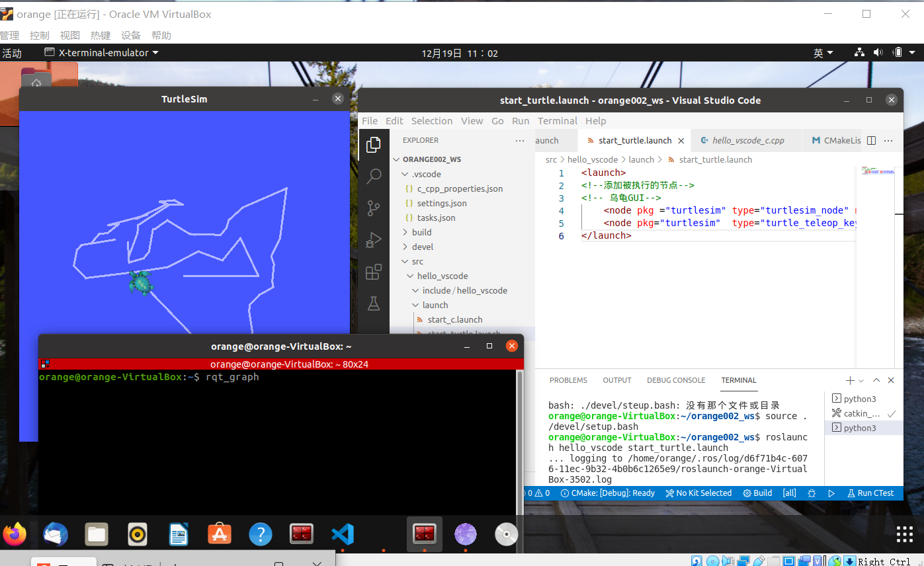Open the Extensions view

(x=374, y=271)
